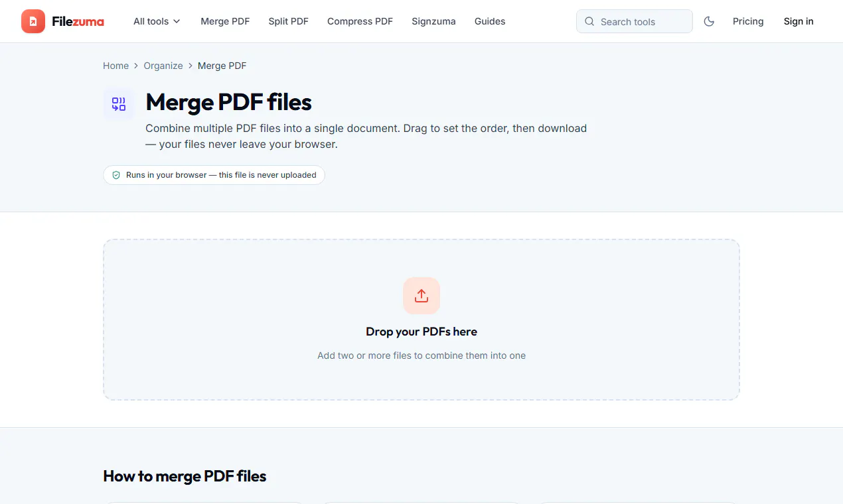
Task: Toggle dark mode moon icon
Action: (x=709, y=21)
